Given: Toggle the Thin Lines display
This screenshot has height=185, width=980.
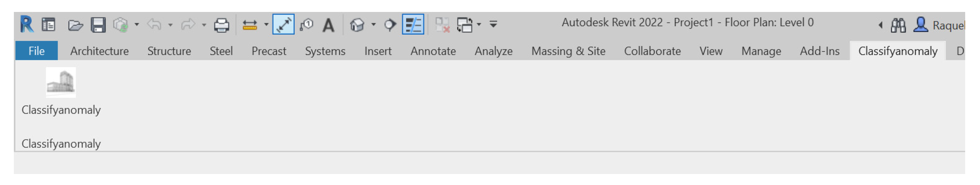Looking at the screenshot, I should (413, 25).
